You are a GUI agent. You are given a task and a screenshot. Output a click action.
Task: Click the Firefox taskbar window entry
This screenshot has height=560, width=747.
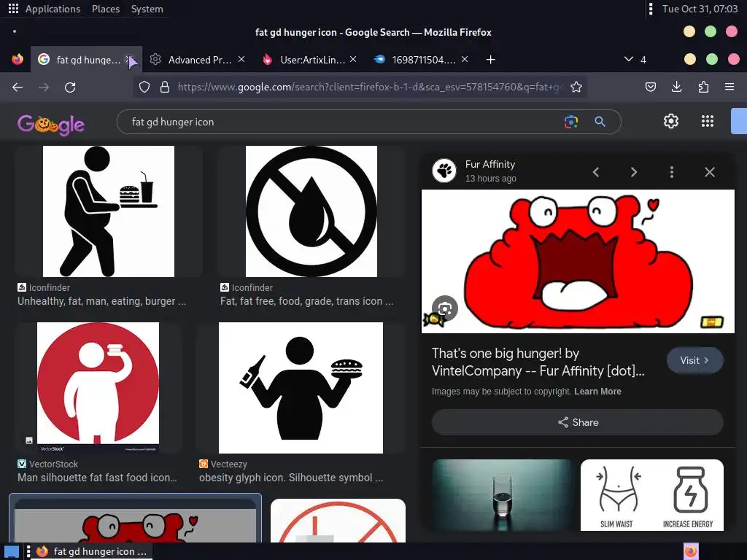pyautogui.click(x=91, y=551)
